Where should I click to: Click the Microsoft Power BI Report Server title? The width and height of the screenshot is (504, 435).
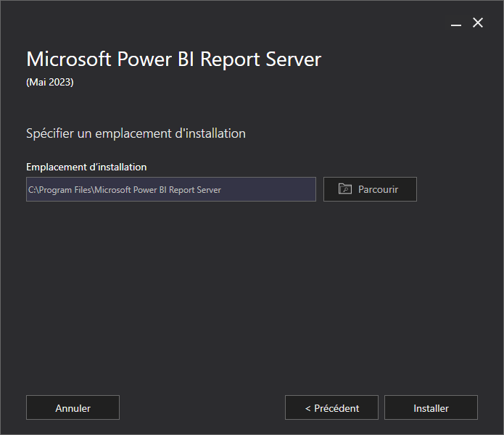click(x=173, y=59)
